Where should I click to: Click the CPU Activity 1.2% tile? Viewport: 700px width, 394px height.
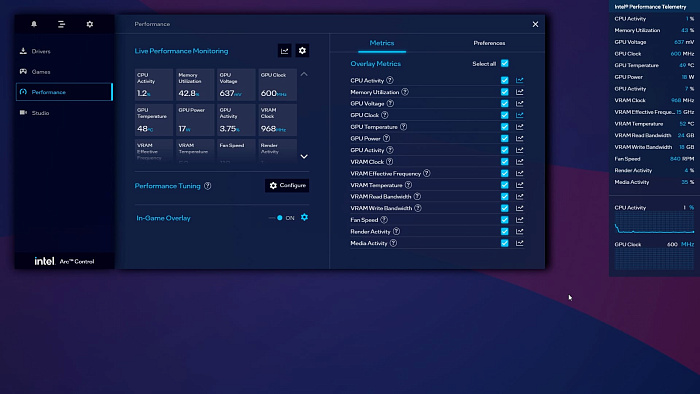pos(154,84)
